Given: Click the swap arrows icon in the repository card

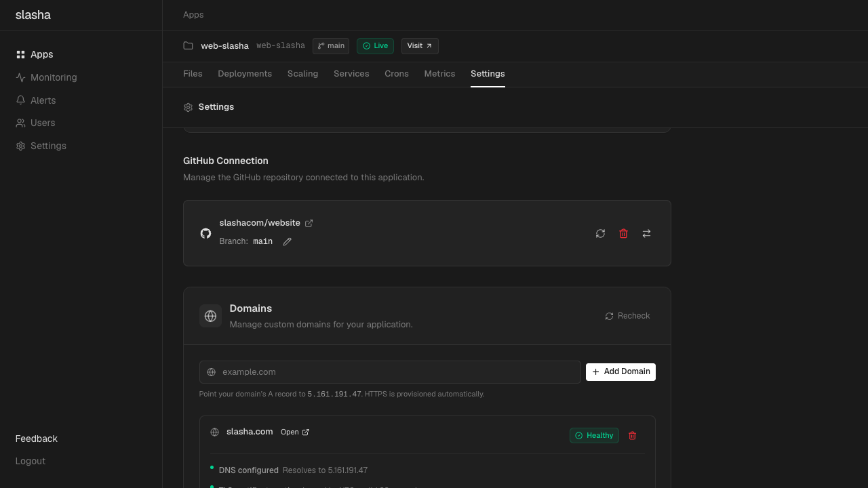Looking at the screenshot, I should (x=646, y=233).
